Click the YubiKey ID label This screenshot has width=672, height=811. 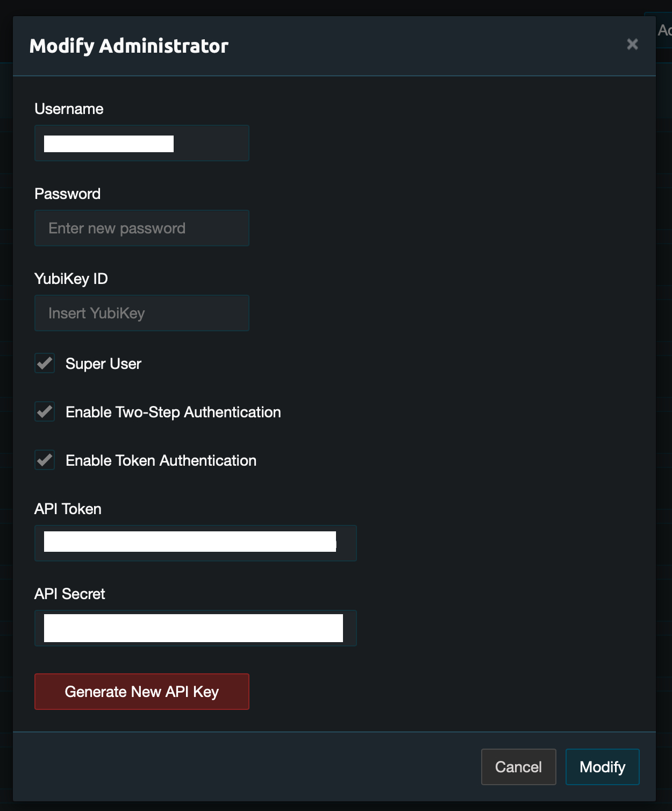pyautogui.click(x=71, y=279)
